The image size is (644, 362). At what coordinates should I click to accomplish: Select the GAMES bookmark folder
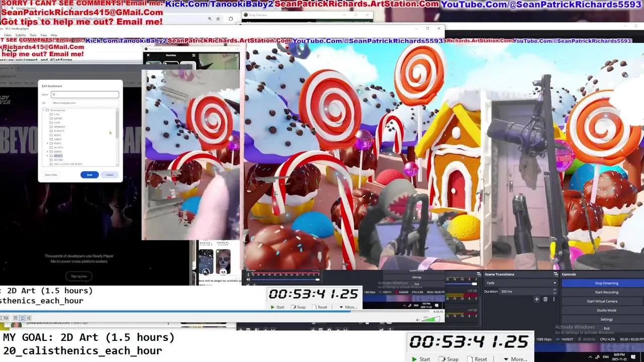click(58, 139)
